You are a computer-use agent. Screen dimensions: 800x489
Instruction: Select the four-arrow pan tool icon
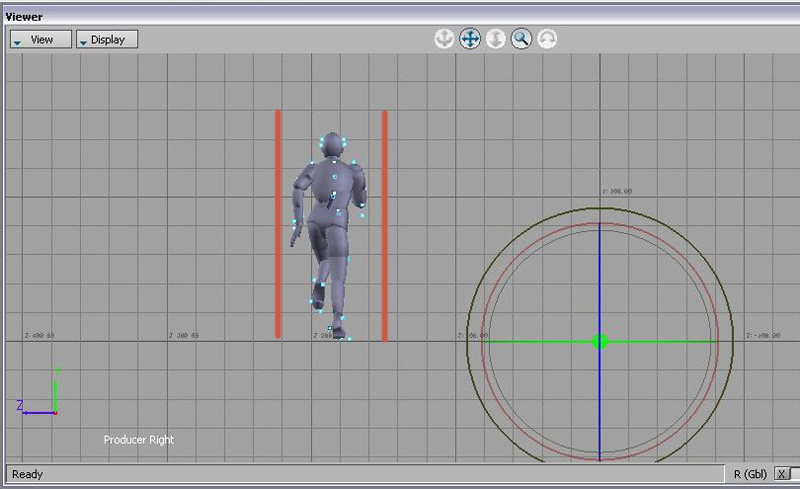pyautogui.click(x=470, y=39)
